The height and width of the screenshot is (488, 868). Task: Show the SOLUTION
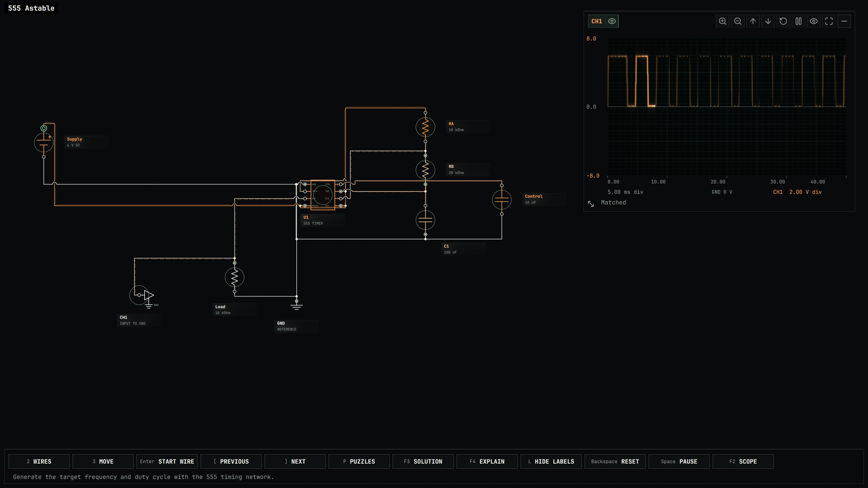pyautogui.click(x=423, y=461)
